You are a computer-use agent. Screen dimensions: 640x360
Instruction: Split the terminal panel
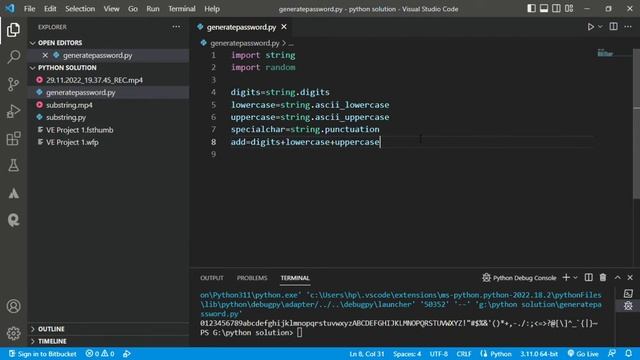(x=589, y=278)
